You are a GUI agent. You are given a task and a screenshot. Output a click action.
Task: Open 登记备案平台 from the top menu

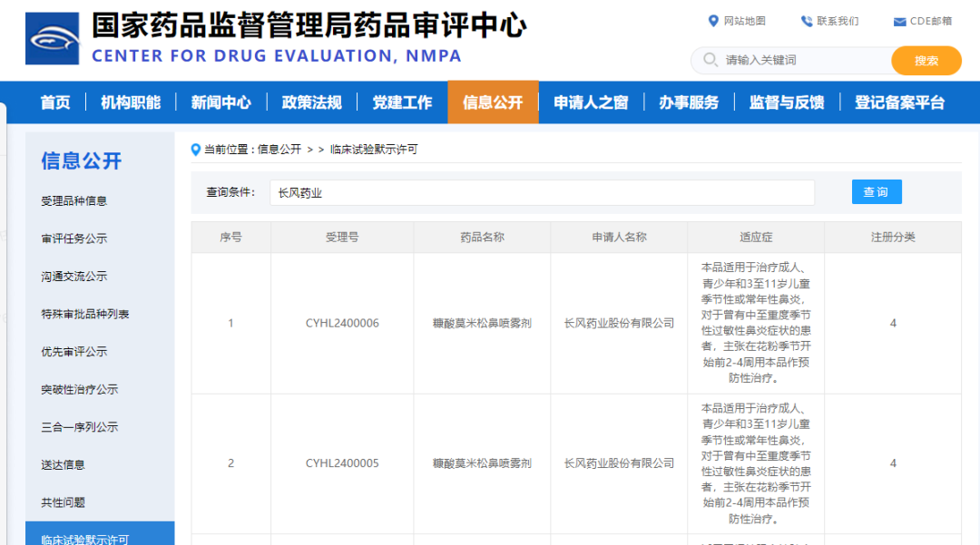click(899, 102)
